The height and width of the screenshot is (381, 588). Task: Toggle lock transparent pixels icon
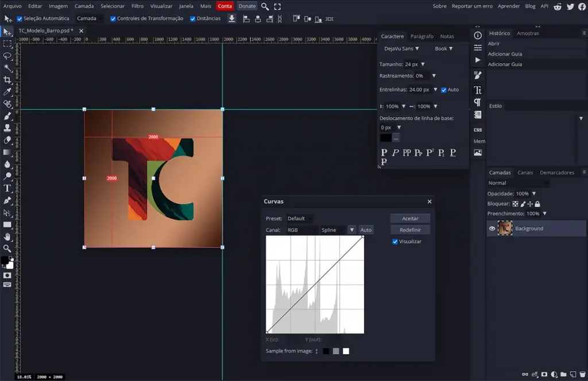tap(515, 204)
